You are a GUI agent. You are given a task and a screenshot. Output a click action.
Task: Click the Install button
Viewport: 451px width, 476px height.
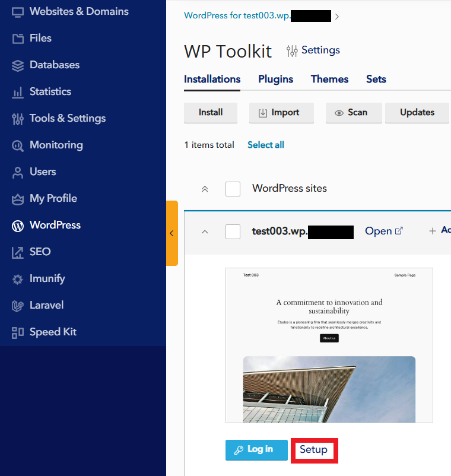211,113
